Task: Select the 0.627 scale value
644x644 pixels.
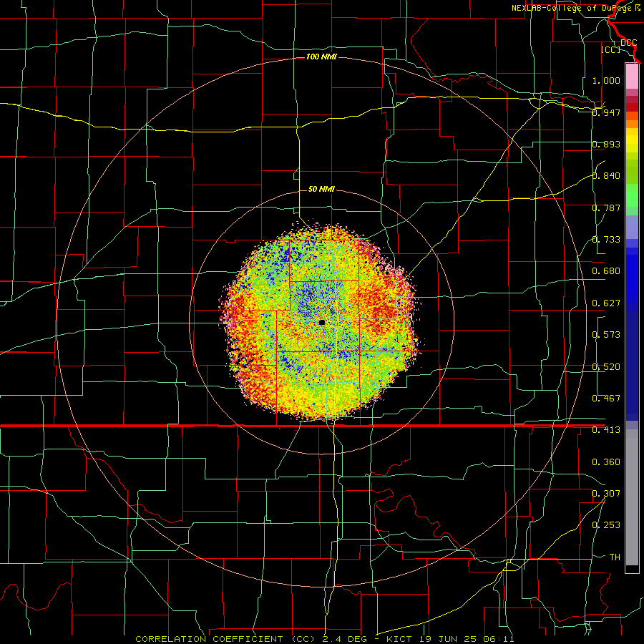Action: click(606, 303)
